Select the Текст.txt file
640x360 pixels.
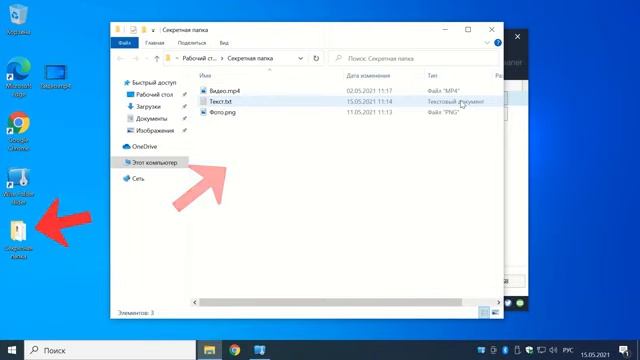(220, 101)
